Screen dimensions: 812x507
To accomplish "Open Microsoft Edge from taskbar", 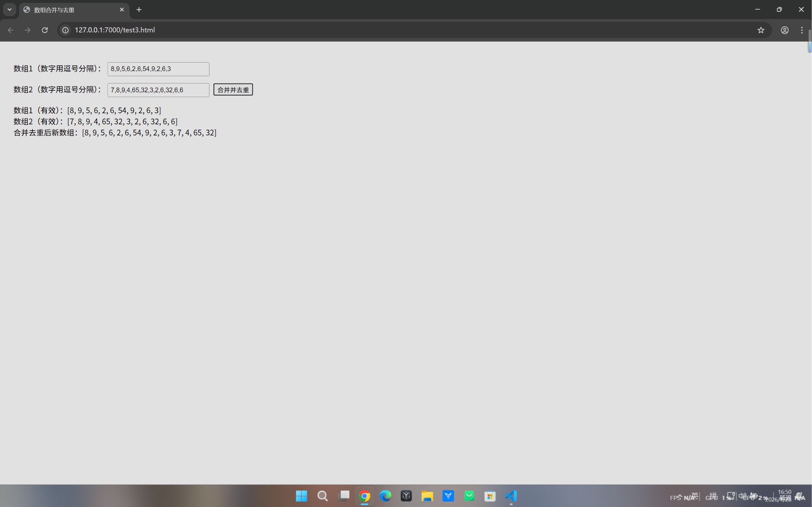I will coord(385,496).
